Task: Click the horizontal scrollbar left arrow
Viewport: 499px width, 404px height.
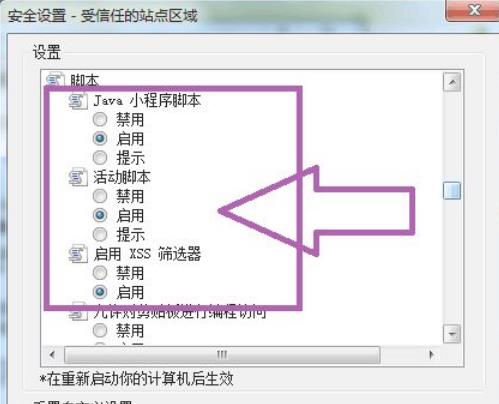Action: click(52, 355)
